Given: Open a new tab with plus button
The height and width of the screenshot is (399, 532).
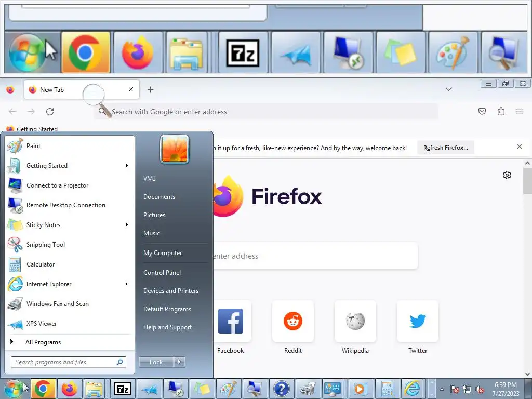Looking at the screenshot, I should pos(151,89).
